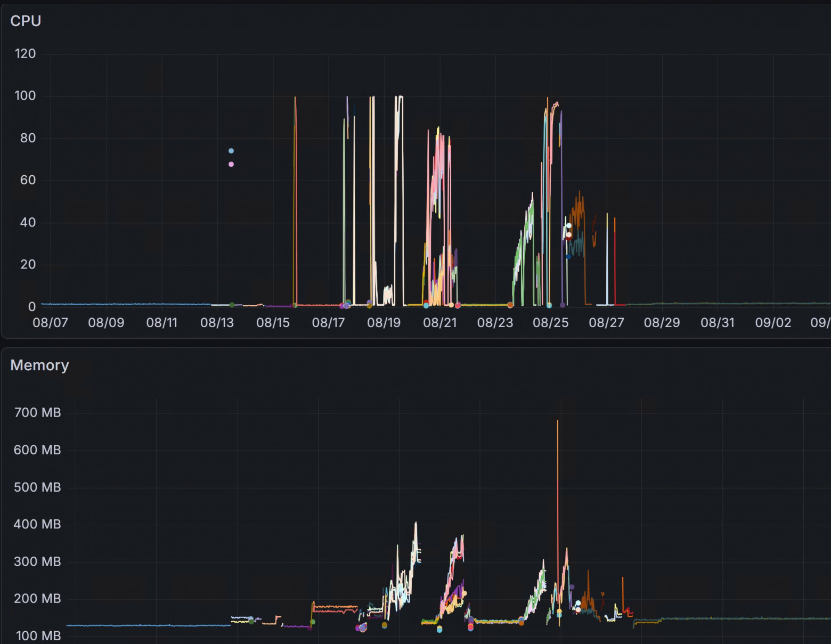
Task: Open the CPU panel title menu
Action: (x=26, y=21)
